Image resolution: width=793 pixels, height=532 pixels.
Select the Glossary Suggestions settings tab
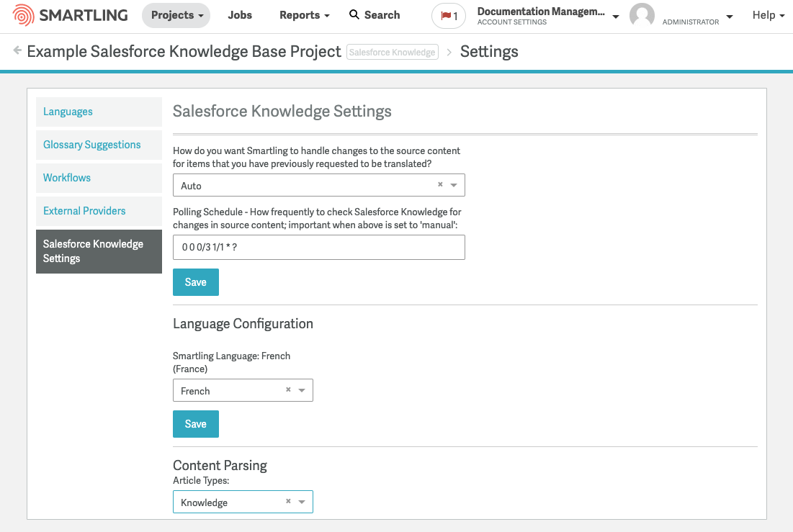pyautogui.click(x=99, y=145)
